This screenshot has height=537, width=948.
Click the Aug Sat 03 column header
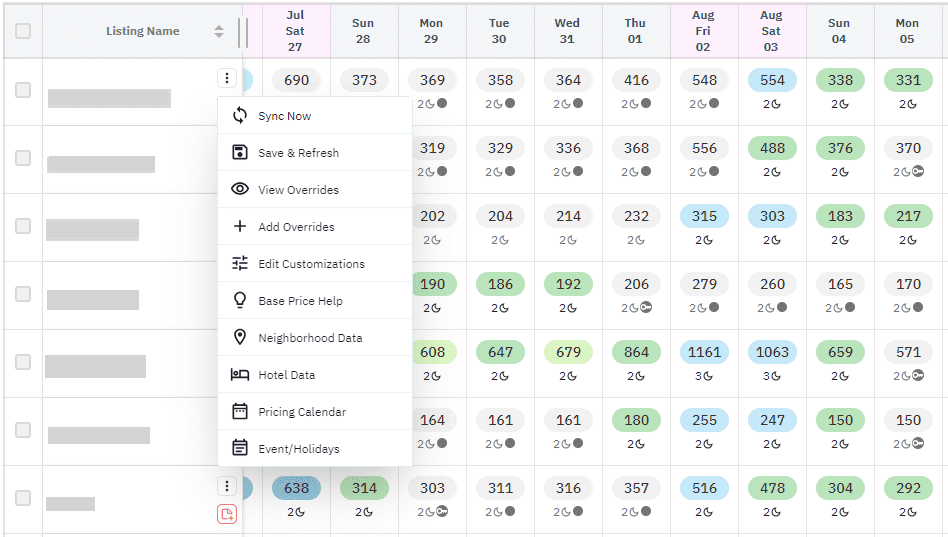[x=772, y=31]
